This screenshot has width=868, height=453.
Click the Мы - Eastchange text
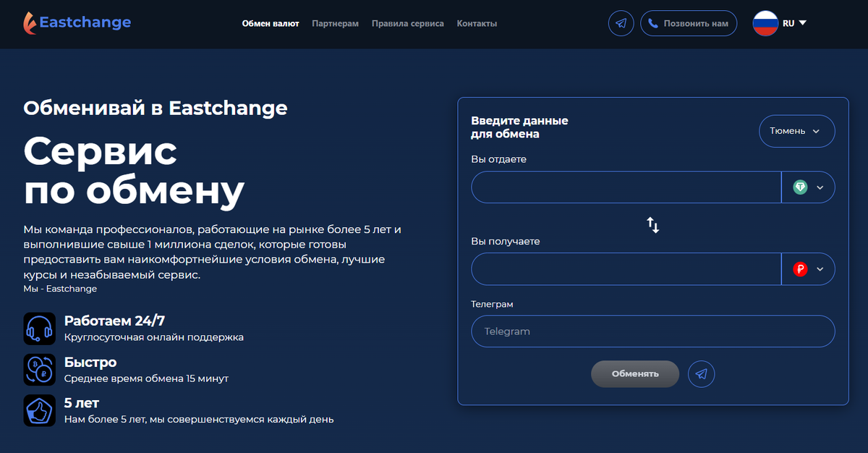coord(60,289)
